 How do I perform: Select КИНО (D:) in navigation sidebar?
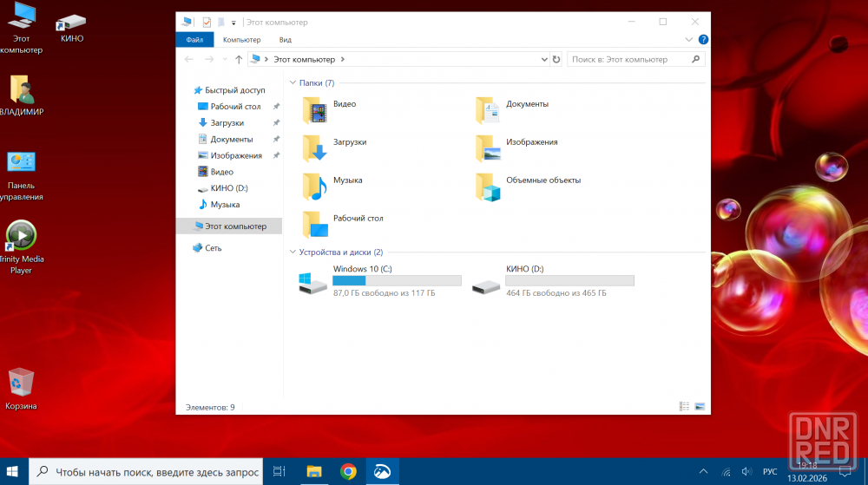coord(229,188)
